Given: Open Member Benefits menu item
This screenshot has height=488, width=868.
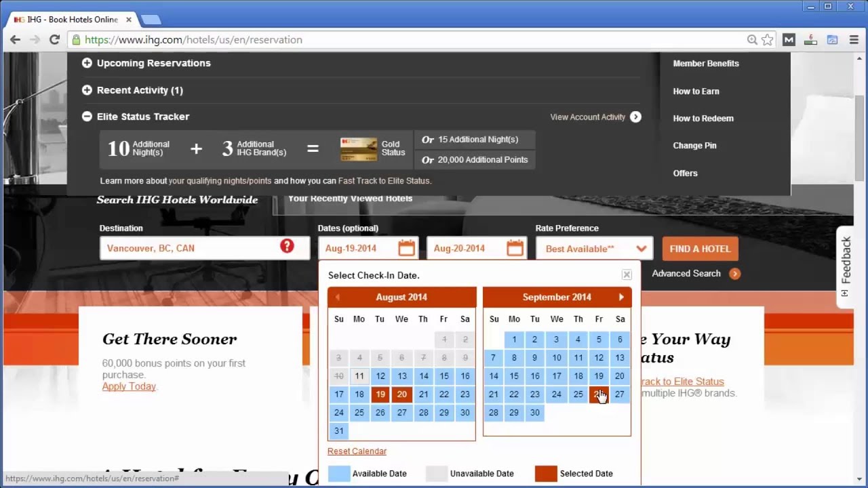Looking at the screenshot, I should (x=706, y=64).
